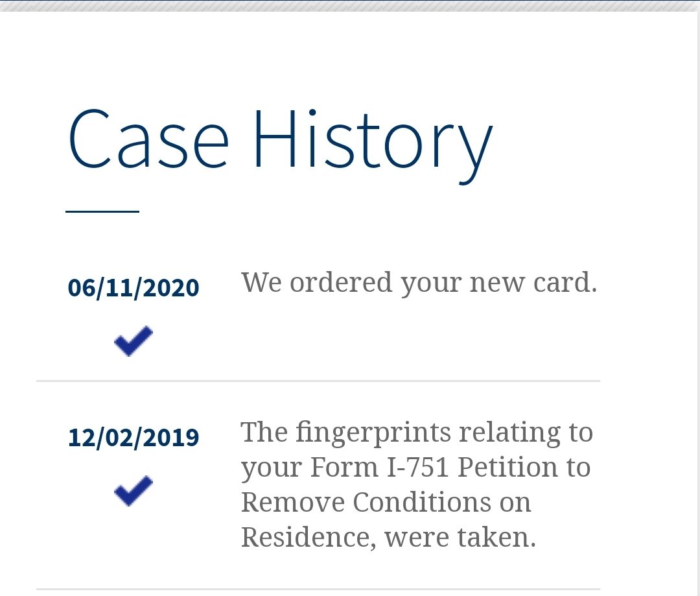The image size is (700, 596).
Task: Click the divider between the two entries
Action: coord(318,381)
